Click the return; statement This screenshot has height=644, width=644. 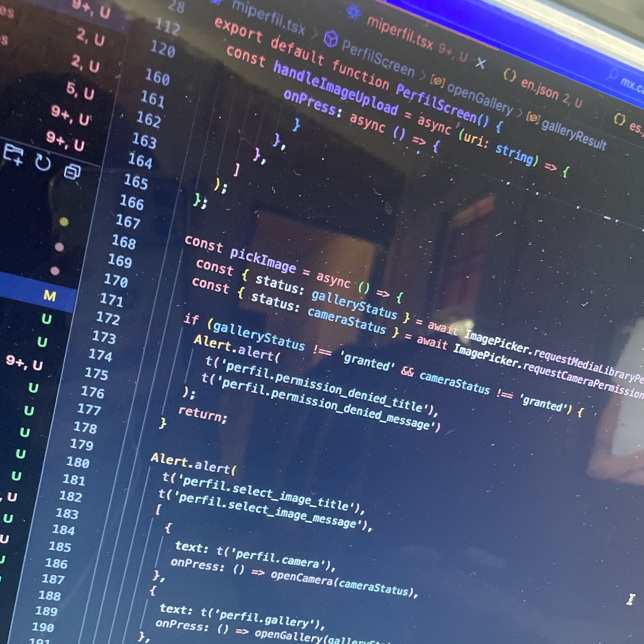coord(203,414)
